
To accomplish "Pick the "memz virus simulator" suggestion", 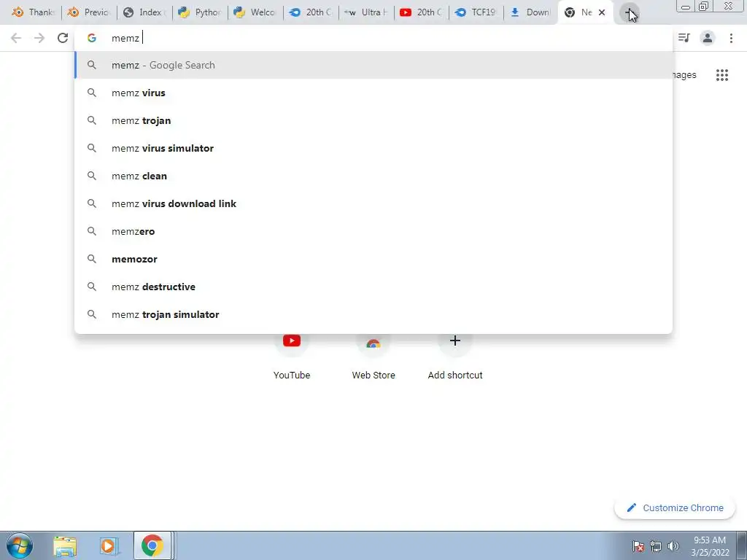I will point(373,148).
